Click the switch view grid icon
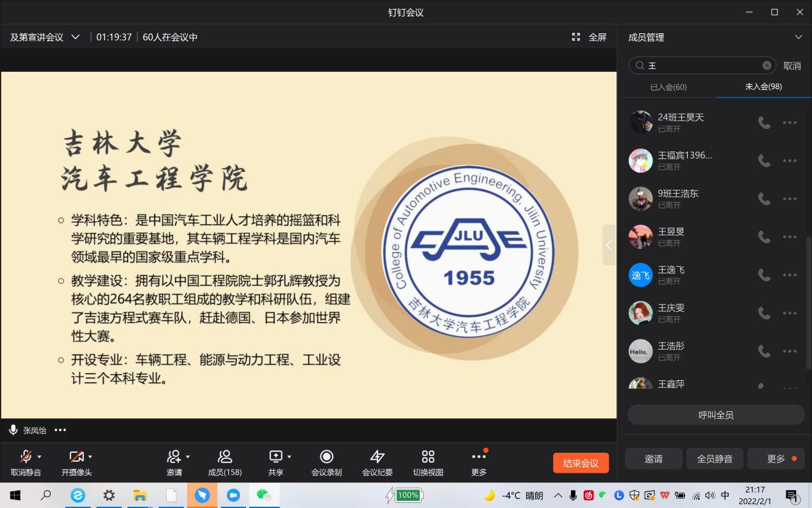The image size is (812, 508). tap(428, 457)
